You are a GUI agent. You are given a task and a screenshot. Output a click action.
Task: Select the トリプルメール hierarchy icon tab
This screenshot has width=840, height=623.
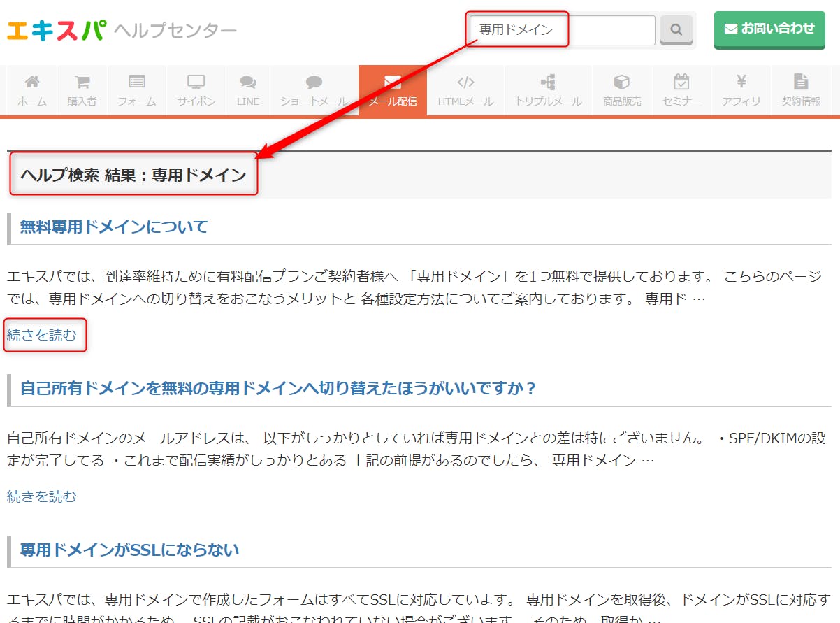[x=548, y=90]
